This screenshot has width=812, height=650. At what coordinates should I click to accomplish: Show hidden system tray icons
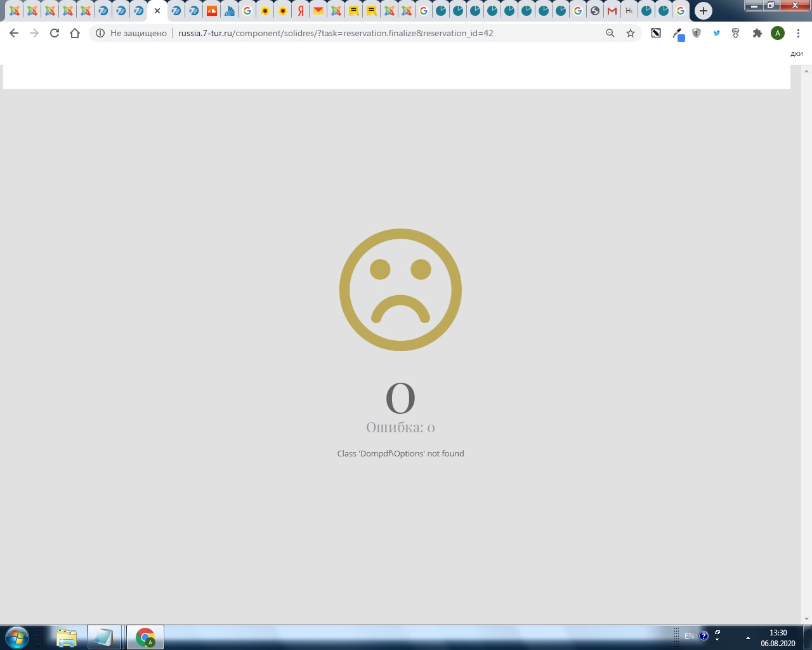pyautogui.click(x=748, y=637)
